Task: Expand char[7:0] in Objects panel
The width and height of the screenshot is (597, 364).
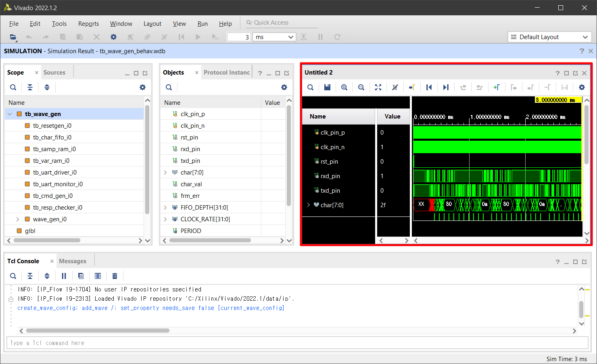Action: [165, 173]
